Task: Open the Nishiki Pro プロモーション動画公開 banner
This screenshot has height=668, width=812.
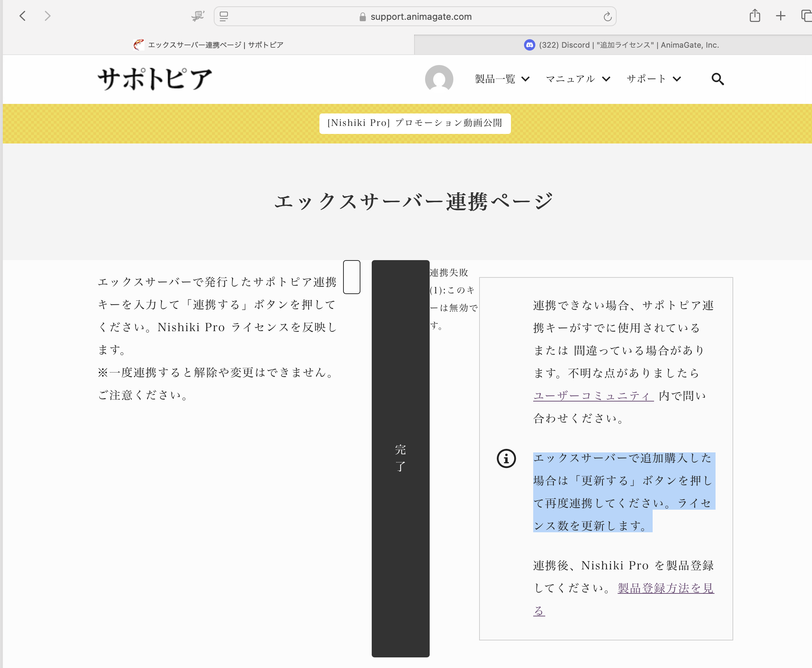Action: point(414,123)
